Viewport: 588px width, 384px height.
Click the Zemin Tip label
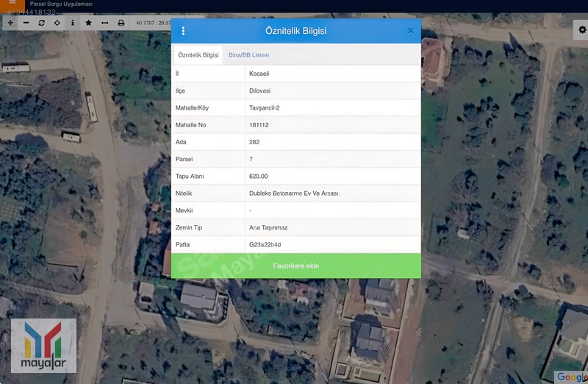click(x=189, y=227)
